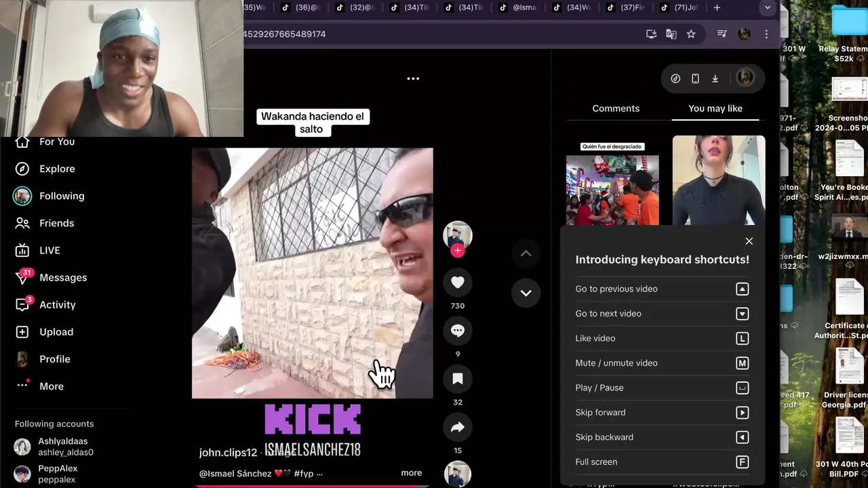Open the profile avatar in TikTok header
The width and height of the screenshot is (868, 488).
745,78
